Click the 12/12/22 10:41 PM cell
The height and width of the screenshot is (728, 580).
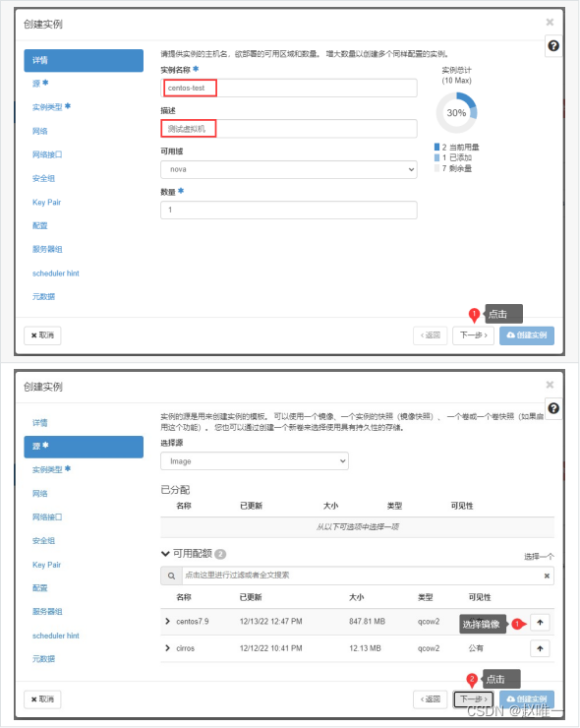click(x=270, y=648)
